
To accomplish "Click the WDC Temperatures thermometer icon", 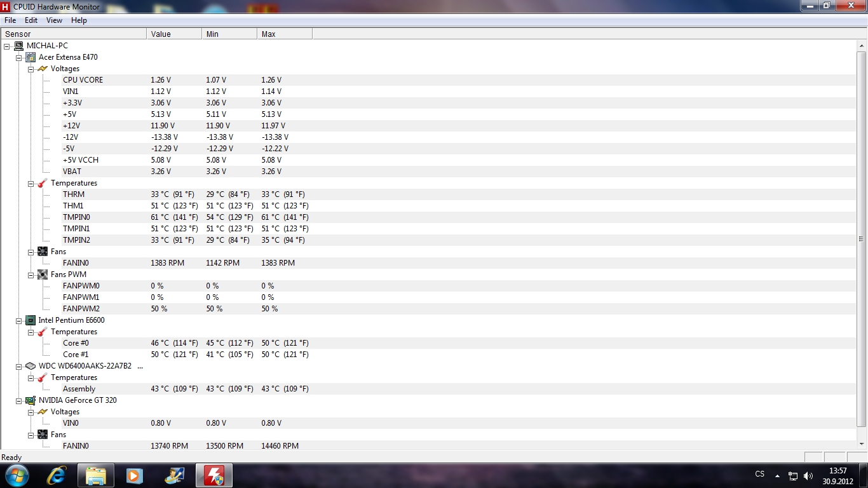I will [43, 377].
